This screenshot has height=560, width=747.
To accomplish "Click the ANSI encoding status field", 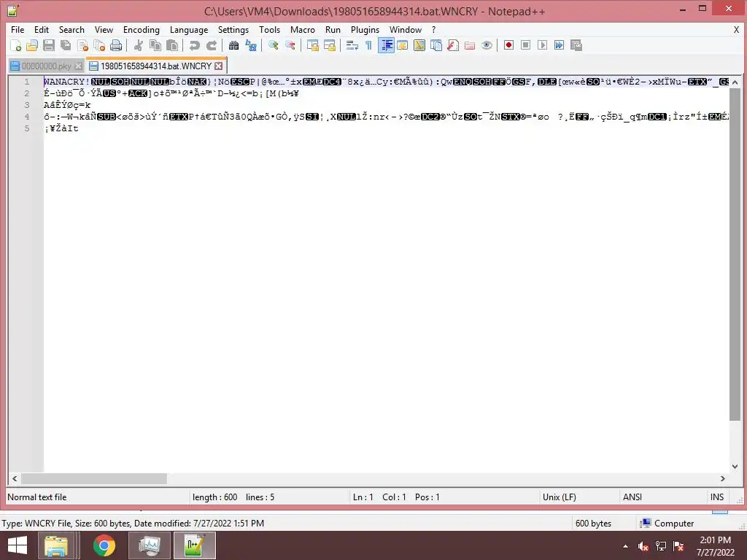I will coord(632,497).
